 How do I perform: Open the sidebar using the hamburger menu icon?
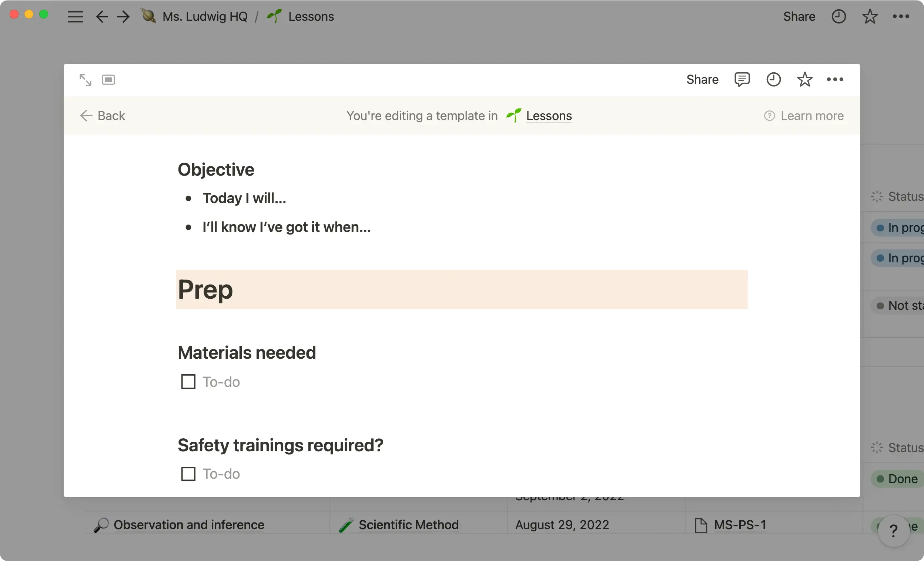pos(76,17)
